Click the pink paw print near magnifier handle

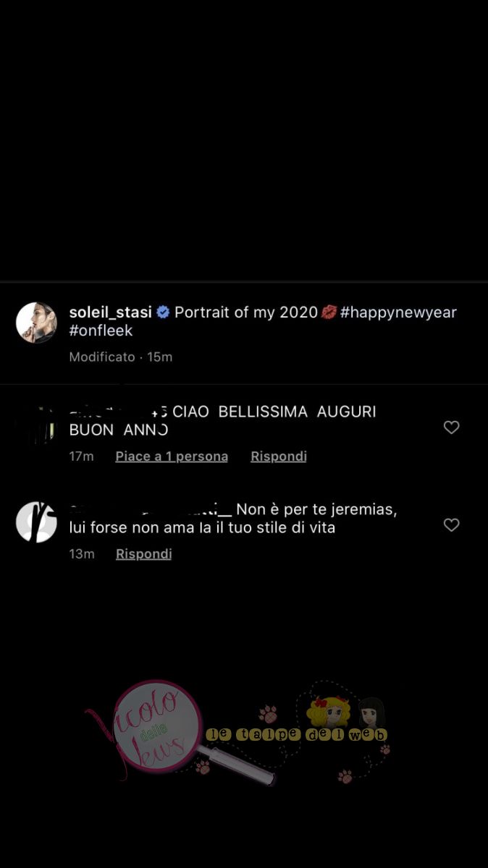(203, 767)
